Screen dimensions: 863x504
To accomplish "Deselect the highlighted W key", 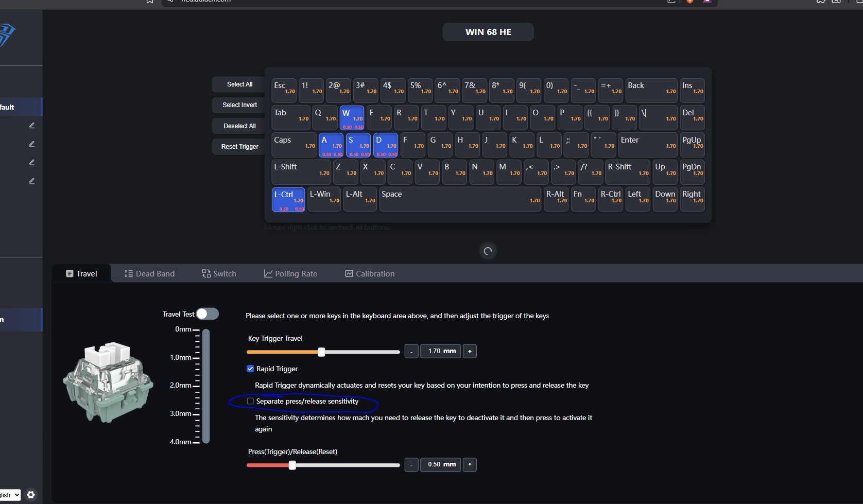I will pos(352,118).
